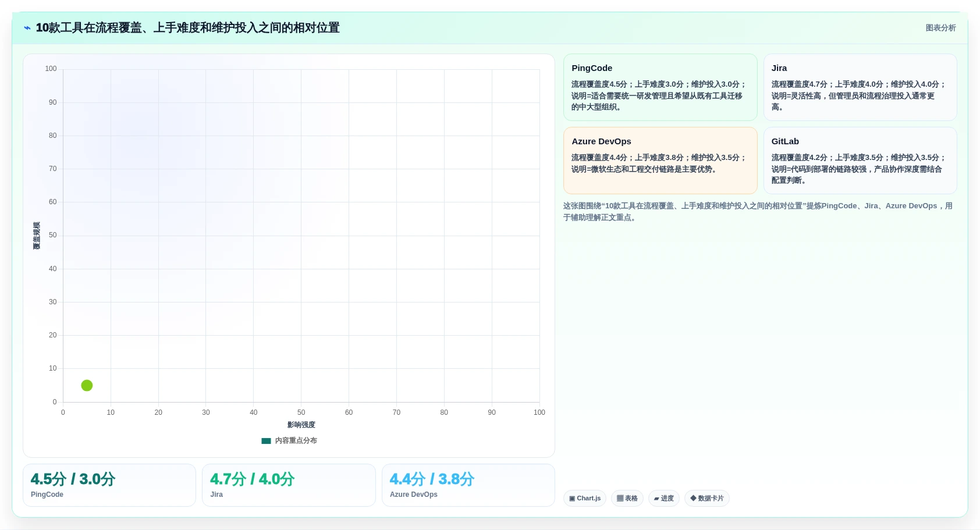
Task: Click the x-axis tick label 50
Action: [x=301, y=412]
